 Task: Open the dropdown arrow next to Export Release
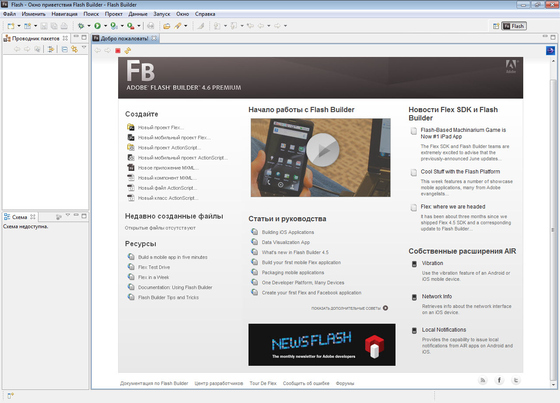click(x=139, y=26)
